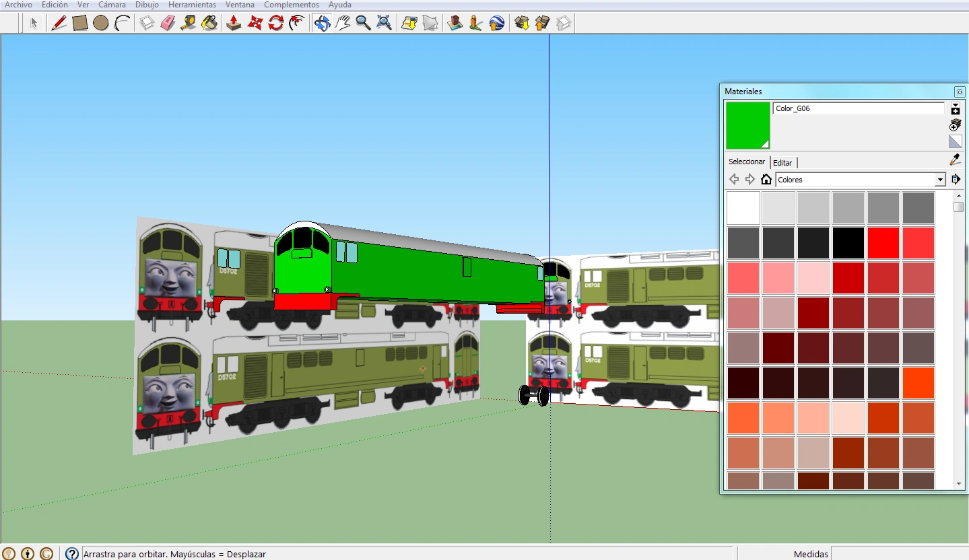Activate the Eraser tool
The width and height of the screenshot is (969, 560).
(x=168, y=22)
